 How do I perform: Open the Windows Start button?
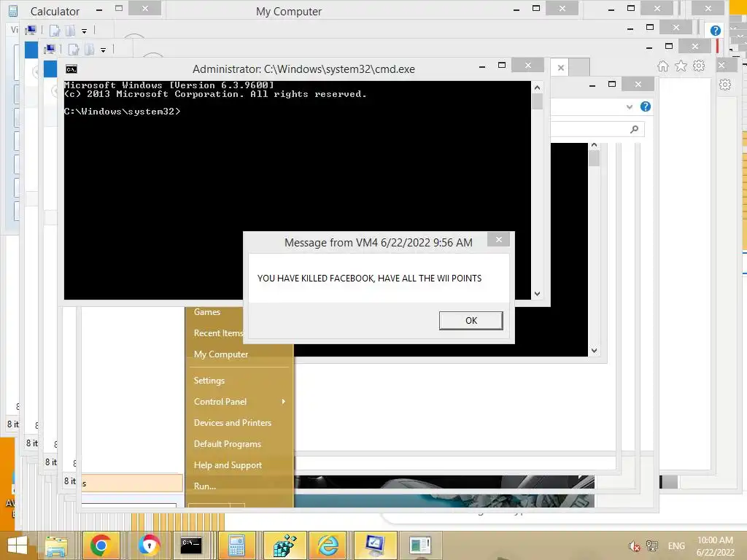(x=18, y=545)
